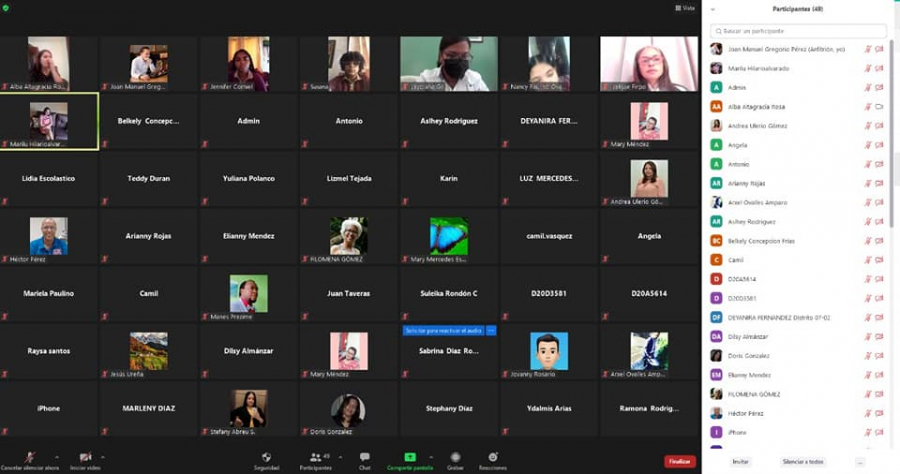Click the Participantes icon in toolbar
Screen dimensions: 900x474
click(315, 458)
